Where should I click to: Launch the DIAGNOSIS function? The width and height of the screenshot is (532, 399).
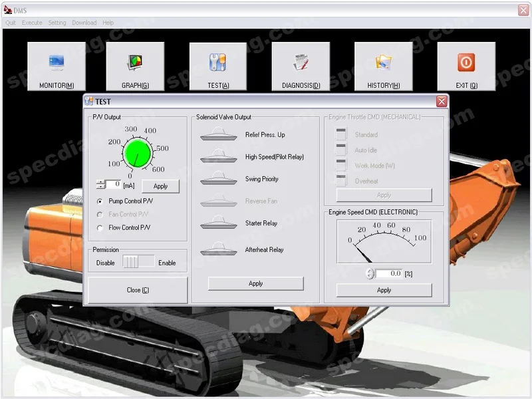[300, 63]
